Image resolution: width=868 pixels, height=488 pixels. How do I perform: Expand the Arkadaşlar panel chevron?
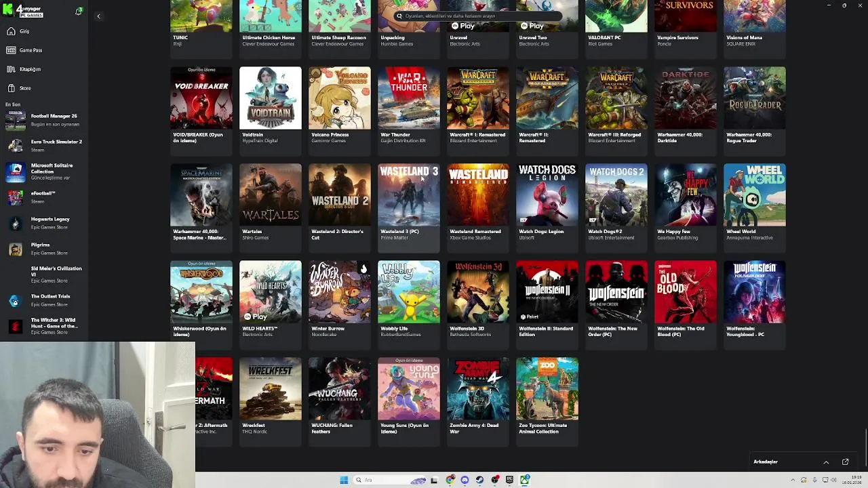826,462
